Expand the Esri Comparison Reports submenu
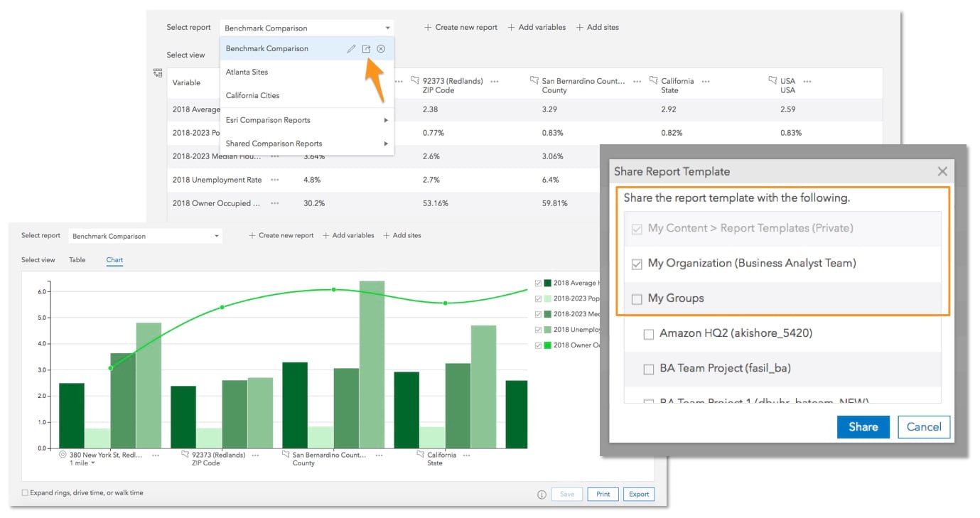Screen dimensions: 980x518 click(306, 120)
